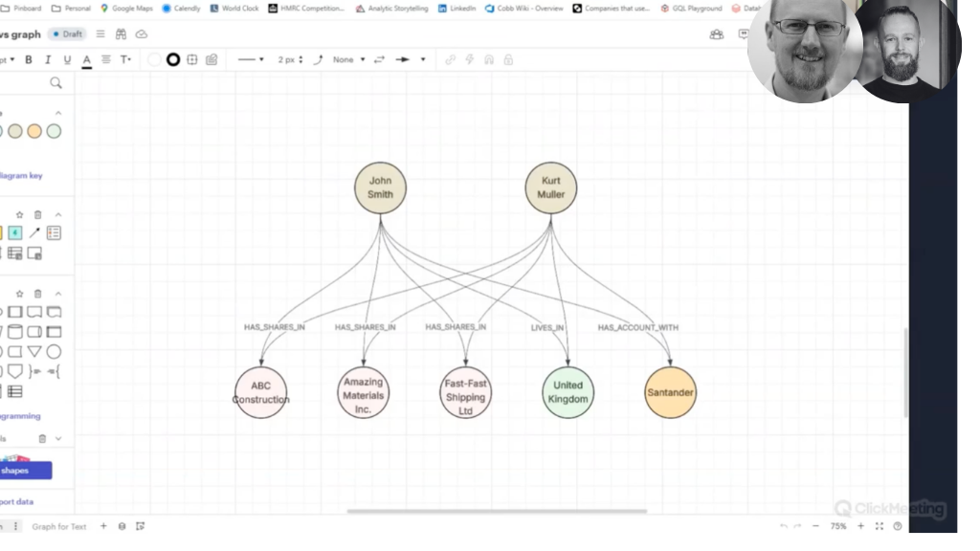980x551 pixels.
Task: Select the list block shape
Action: pyautogui.click(x=54, y=233)
